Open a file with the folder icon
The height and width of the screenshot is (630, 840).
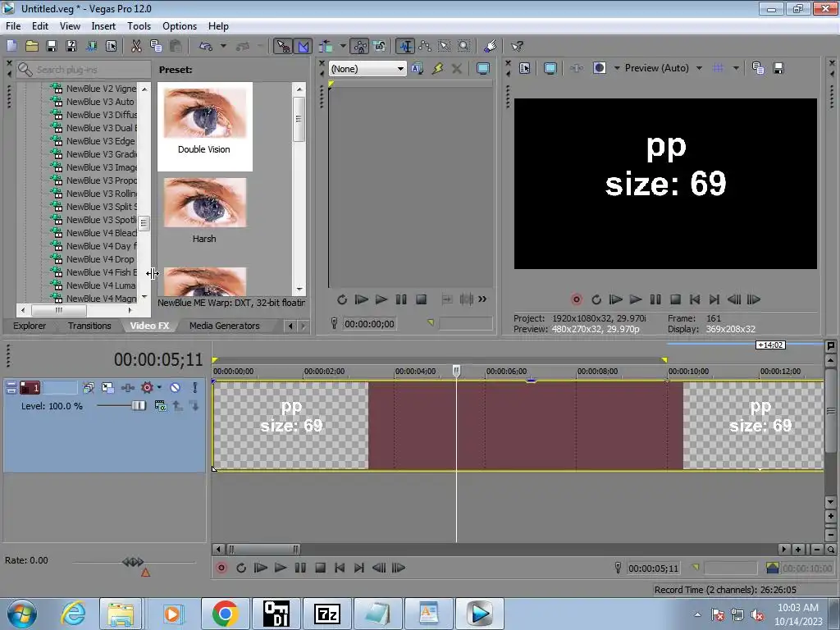pos(32,46)
